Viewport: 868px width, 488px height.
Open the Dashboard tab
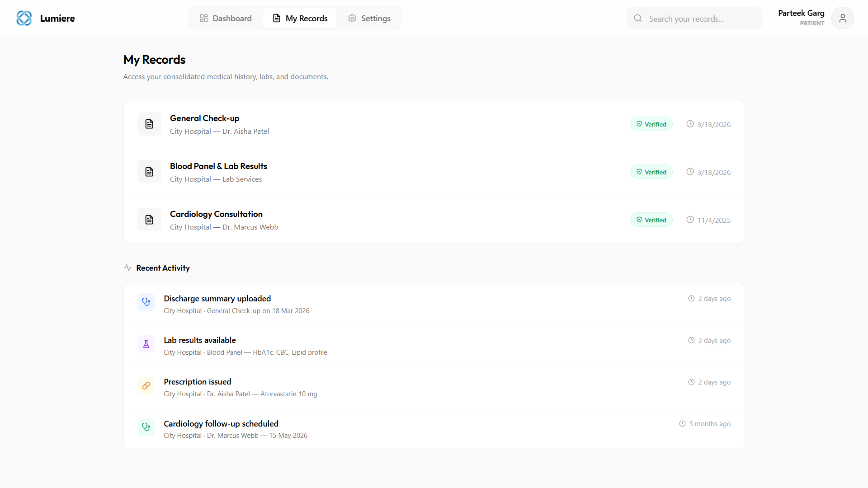click(226, 18)
